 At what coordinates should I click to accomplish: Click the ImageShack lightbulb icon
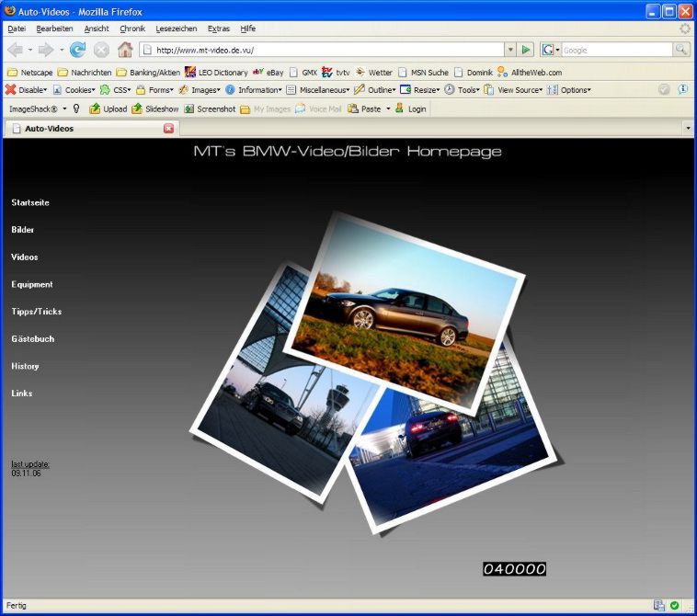pyautogui.click(x=76, y=108)
